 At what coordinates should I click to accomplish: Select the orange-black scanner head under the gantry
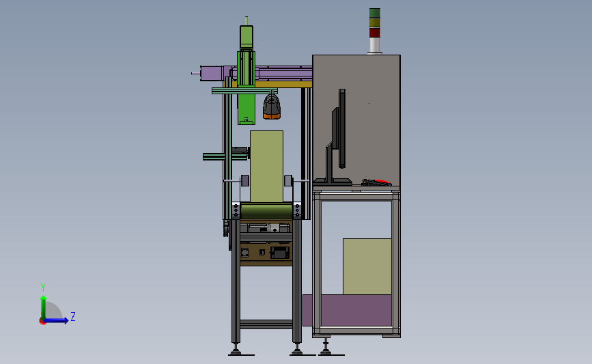(272, 107)
